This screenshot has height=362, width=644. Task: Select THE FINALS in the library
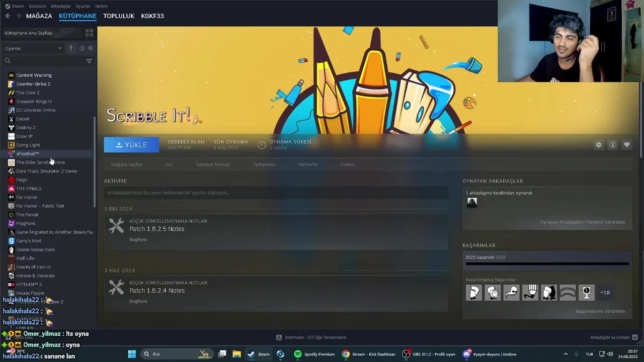29,189
